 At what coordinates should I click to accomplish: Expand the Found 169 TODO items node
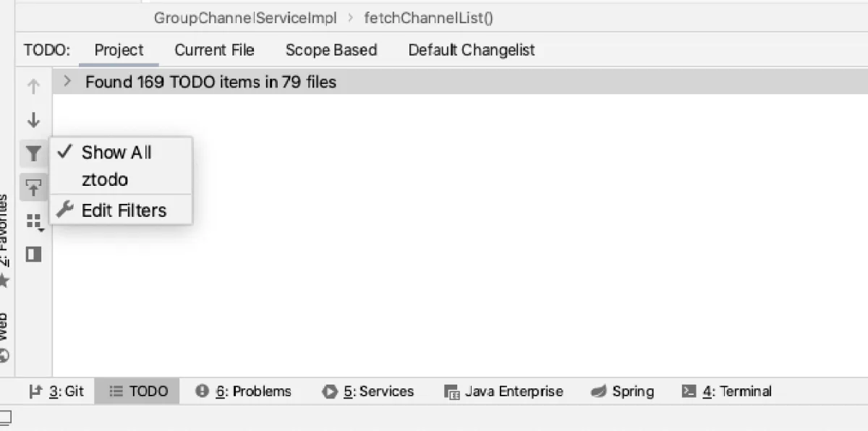click(x=67, y=82)
